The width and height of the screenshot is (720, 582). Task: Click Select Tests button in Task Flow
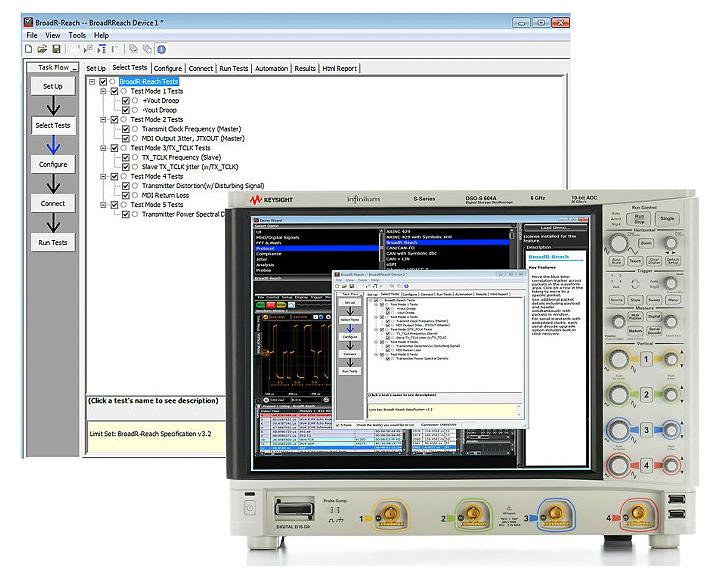(x=53, y=125)
